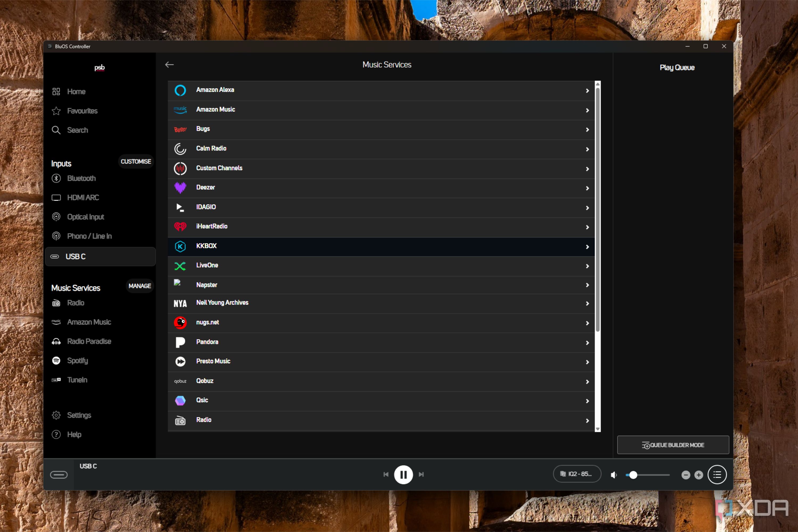
Task: Click the Pandora P icon
Action: tap(180, 342)
